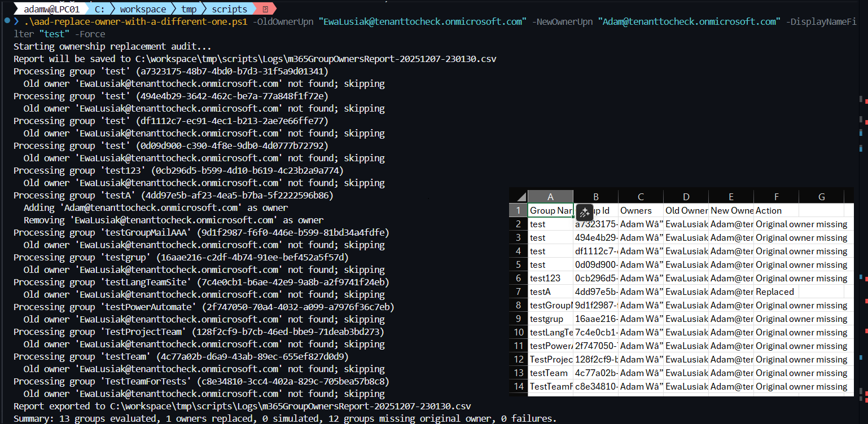This screenshot has width=868, height=424.
Task: Click row 7 header containing the Replaced entry
Action: (x=518, y=291)
